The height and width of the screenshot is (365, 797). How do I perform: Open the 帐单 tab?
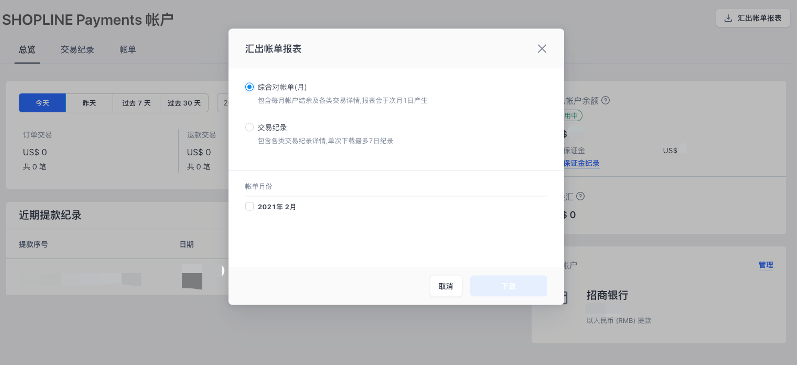(128, 50)
